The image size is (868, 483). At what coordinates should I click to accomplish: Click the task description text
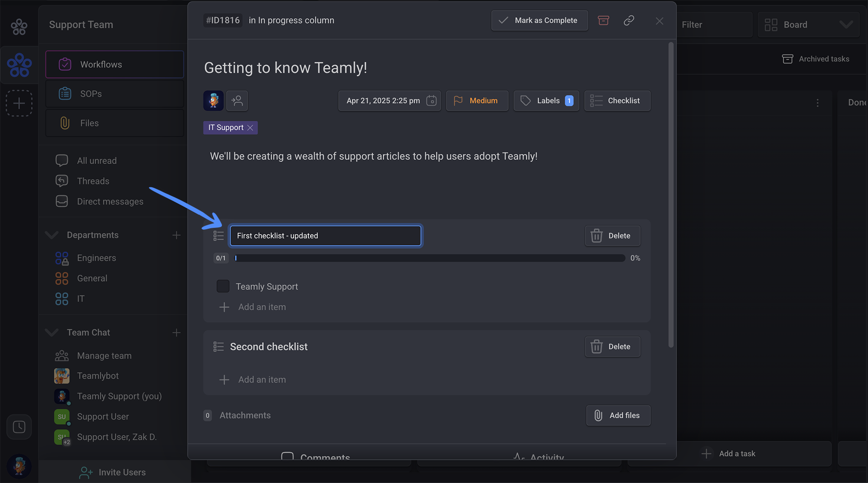coord(374,156)
